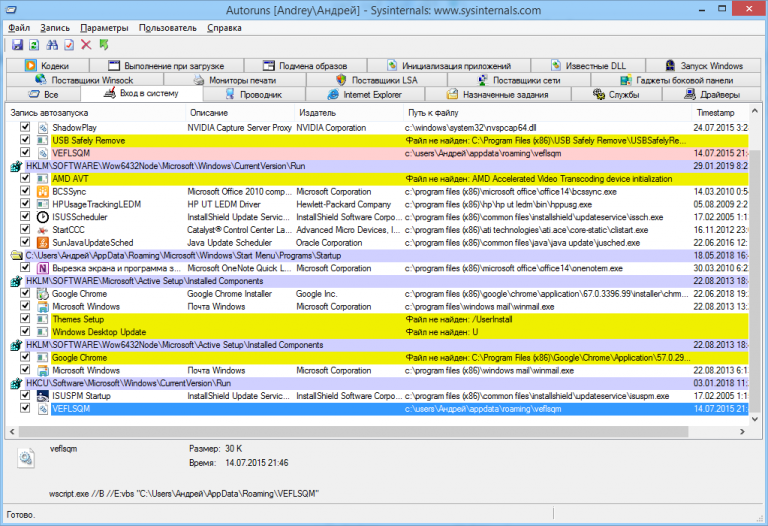This screenshot has width=768, height=526.
Task: Click the green Jump to Entry icon
Action: pos(103,45)
